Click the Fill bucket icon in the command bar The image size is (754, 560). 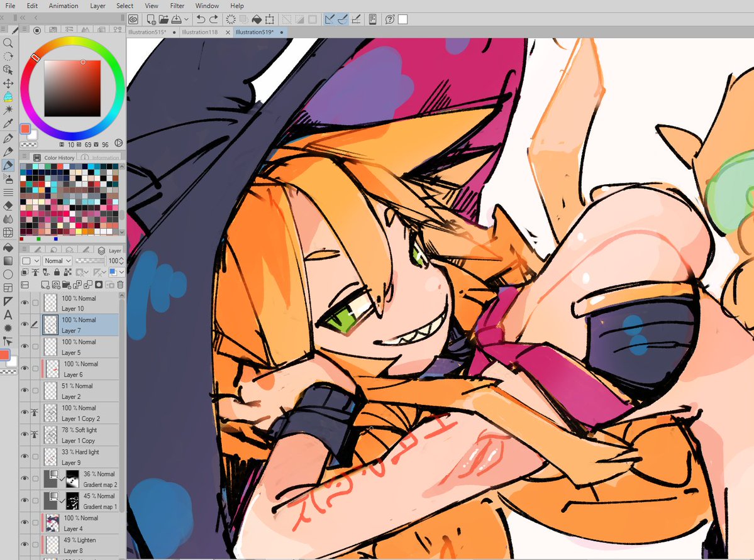257,19
